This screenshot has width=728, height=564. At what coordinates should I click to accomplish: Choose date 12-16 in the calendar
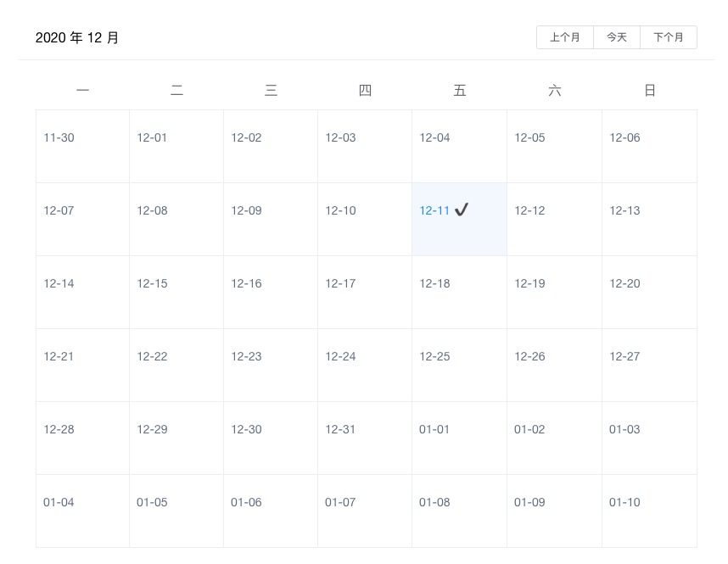[x=271, y=292]
